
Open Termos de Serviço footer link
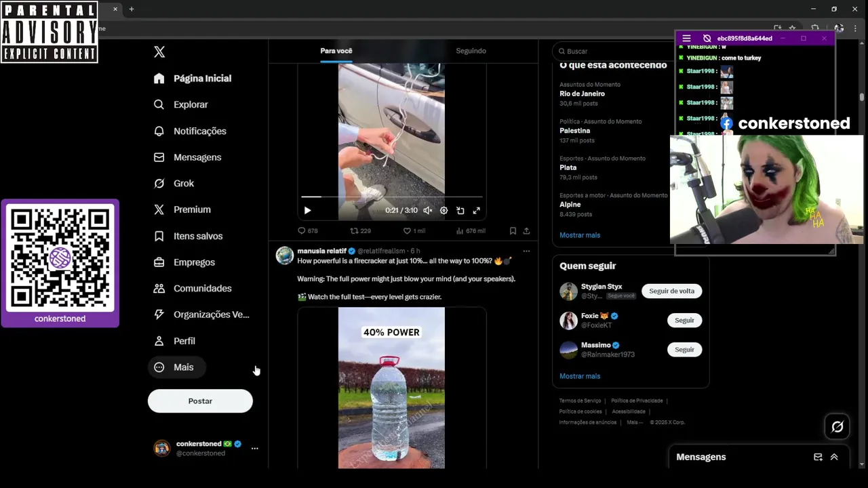pyautogui.click(x=580, y=401)
